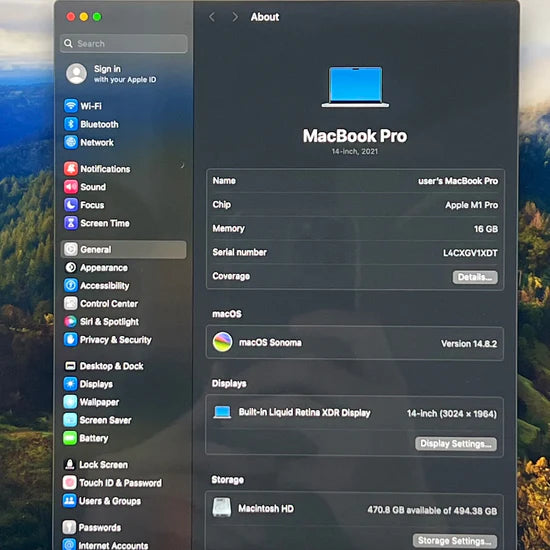Select Screen Saver icon

coord(70,420)
